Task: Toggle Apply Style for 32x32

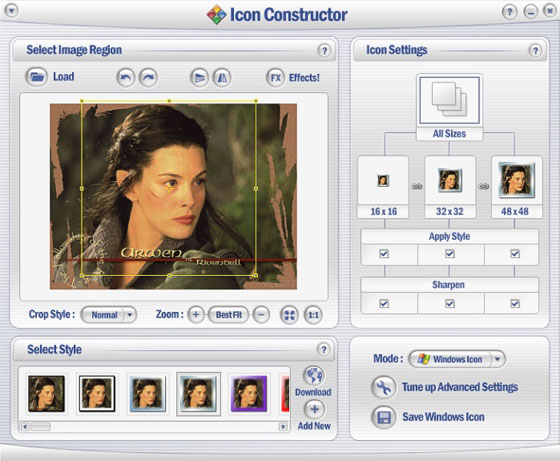Action: pyautogui.click(x=450, y=254)
